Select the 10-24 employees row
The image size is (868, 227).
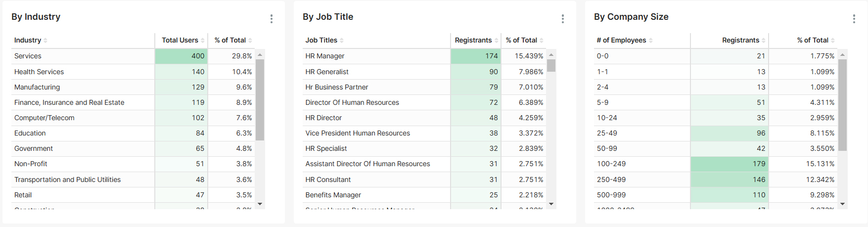point(716,118)
